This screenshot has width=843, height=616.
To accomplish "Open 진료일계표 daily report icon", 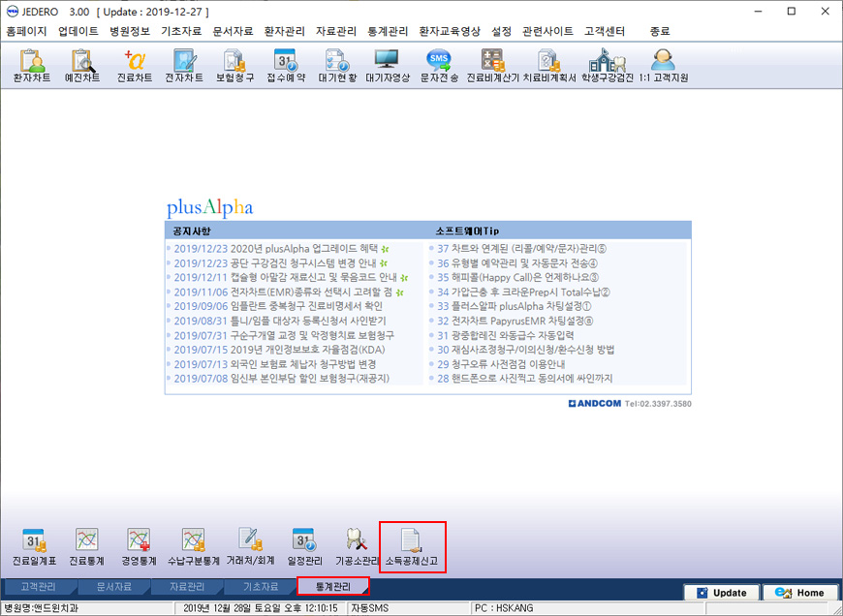I will tap(35, 547).
